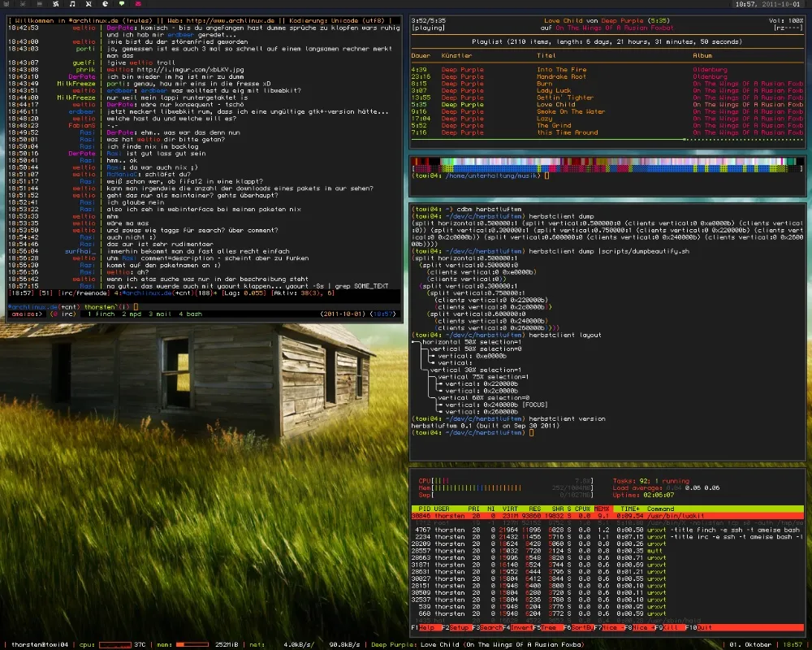Viewport: 812px width, 650px height.
Task: Open the music note icon in the system tray
Action: 72,4
